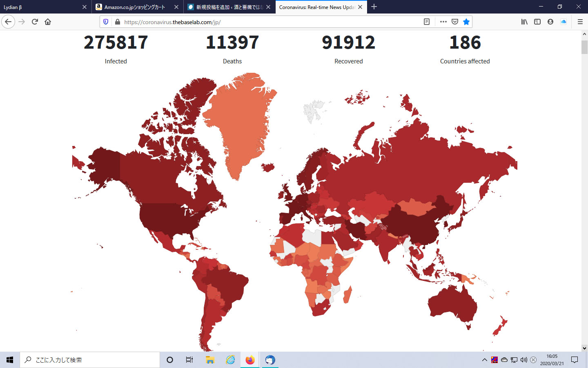Screen dimensions: 588x368
Task: Click the browser Back arrow button
Action: point(8,22)
